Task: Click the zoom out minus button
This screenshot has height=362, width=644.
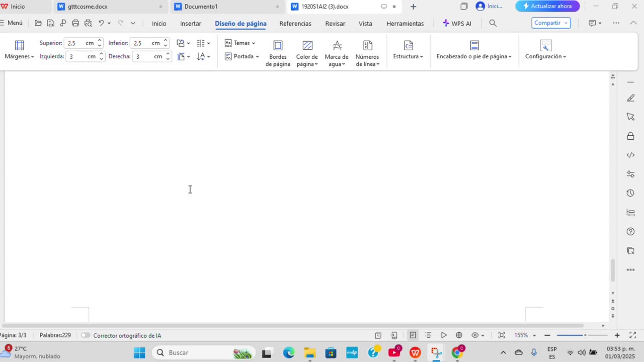Action: (547, 335)
